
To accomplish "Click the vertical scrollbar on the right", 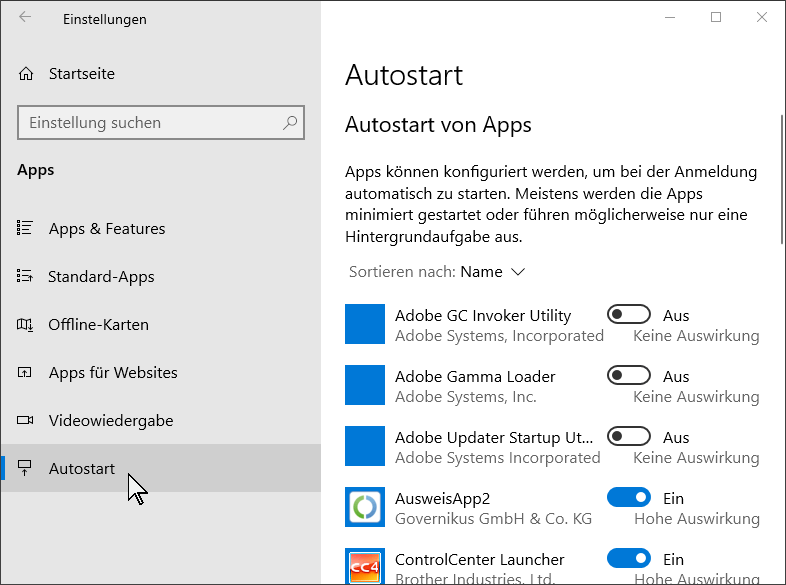I will tap(782, 179).
